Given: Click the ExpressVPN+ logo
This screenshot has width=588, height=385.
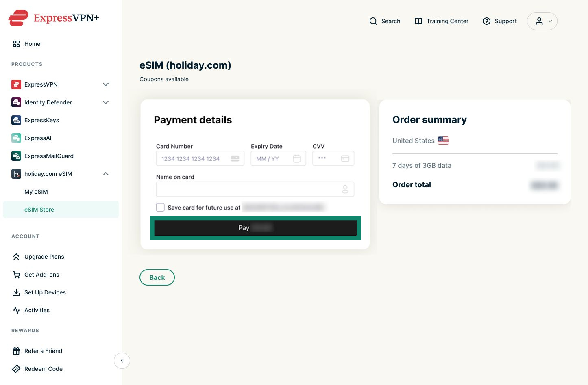Looking at the screenshot, I should [x=54, y=18].
